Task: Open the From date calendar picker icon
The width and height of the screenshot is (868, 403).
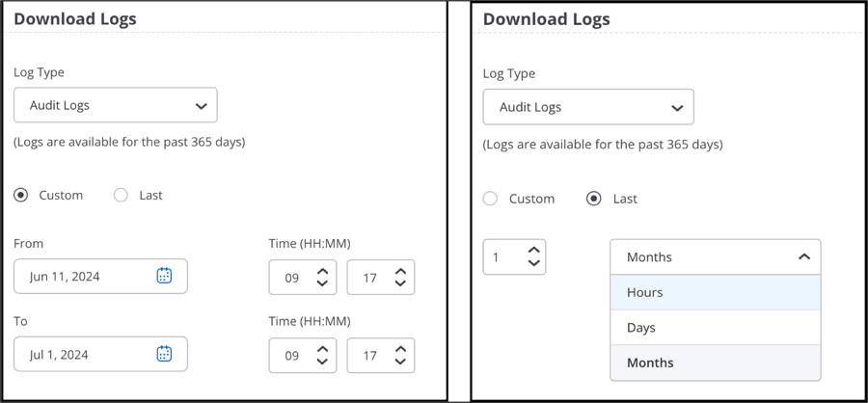Action: tap(164, 276)
